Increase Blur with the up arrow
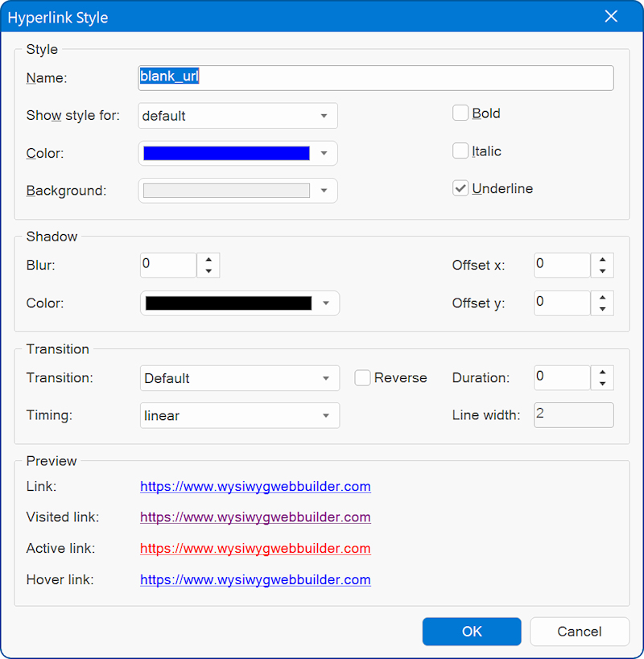The height and width of the screenshot is (659, 644). pos(208,259)
